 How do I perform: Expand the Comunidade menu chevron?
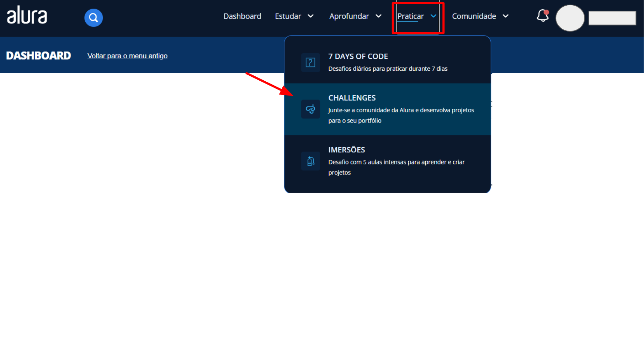click(506, 16)
